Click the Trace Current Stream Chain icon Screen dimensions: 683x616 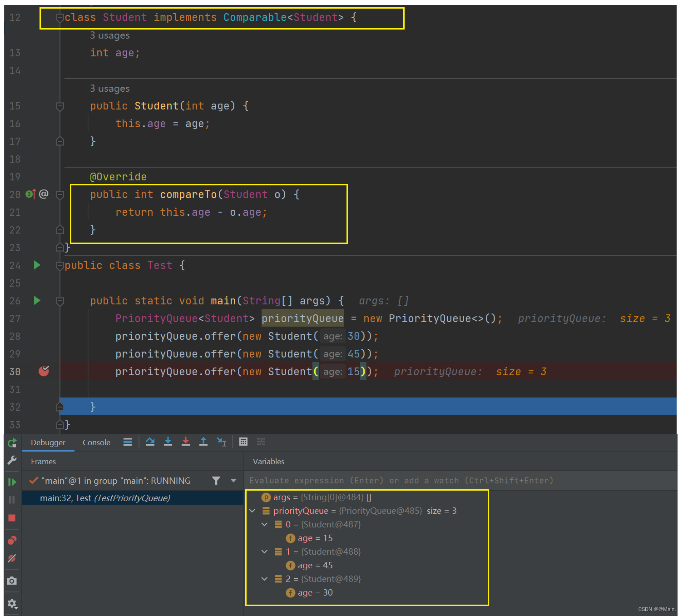click(x=261, y=442)
